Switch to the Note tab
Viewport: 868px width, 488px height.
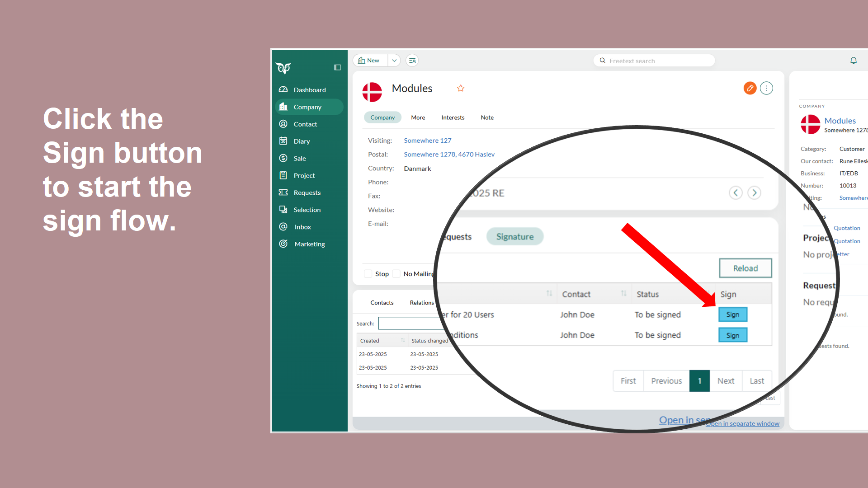pyautogui.click(x=487, y=117)
